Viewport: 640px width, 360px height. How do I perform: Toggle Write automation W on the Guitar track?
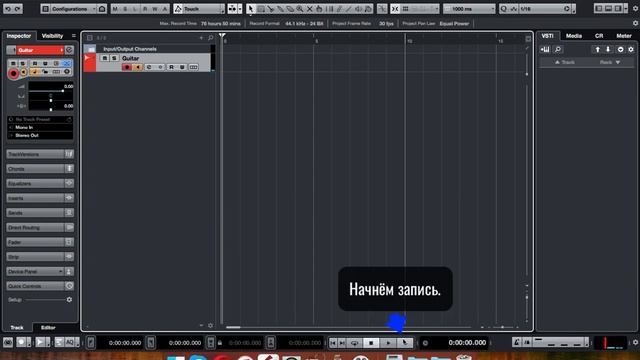[x=182, y=67]
